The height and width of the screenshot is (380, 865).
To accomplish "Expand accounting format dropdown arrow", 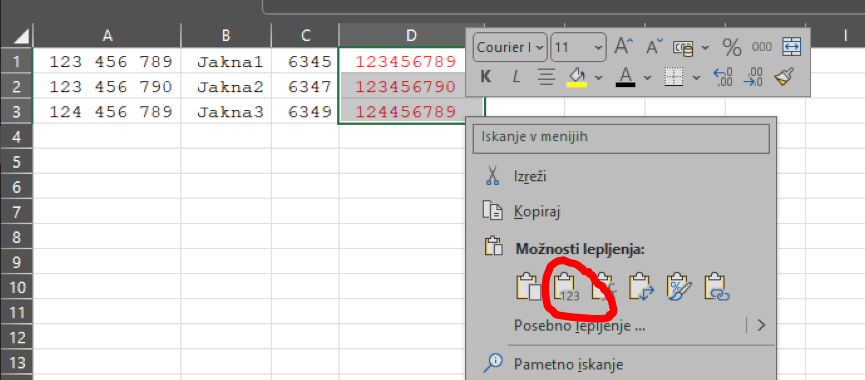I will coord(705,48).
